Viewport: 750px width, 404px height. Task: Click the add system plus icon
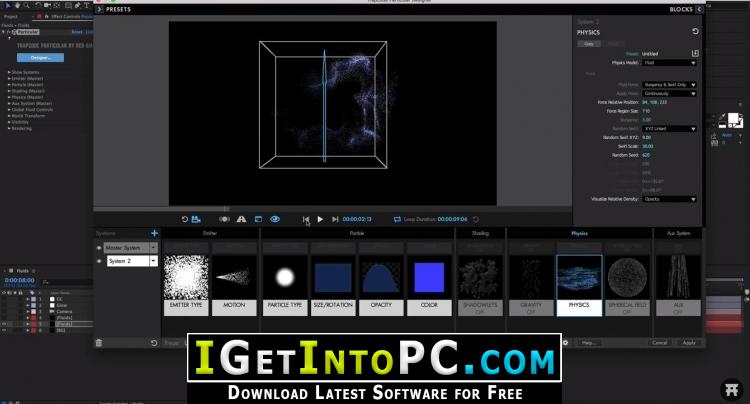(154, 233)
